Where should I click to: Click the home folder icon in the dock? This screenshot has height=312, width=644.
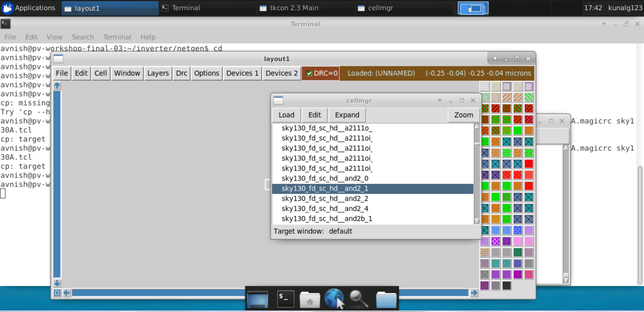[x=310, y=299]
